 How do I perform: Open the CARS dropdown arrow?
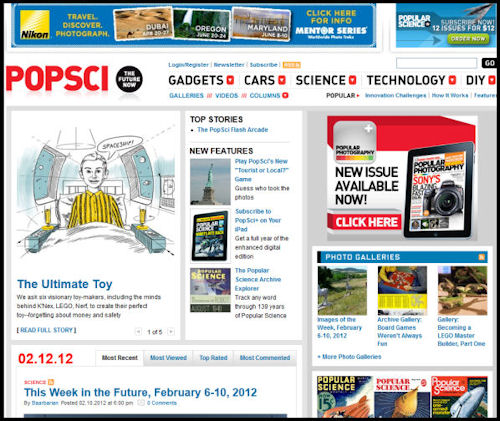[x=282, y=80]
